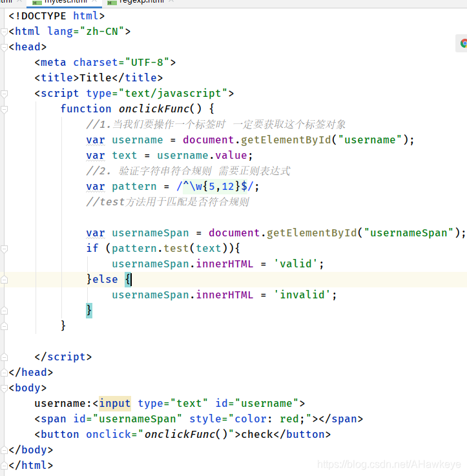
Task: Collapse the <script> block fold marker
Action: [4, 94]
